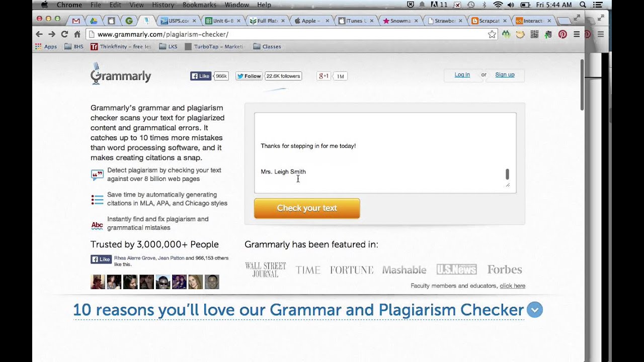Click the Sign up link

(505, 74)
